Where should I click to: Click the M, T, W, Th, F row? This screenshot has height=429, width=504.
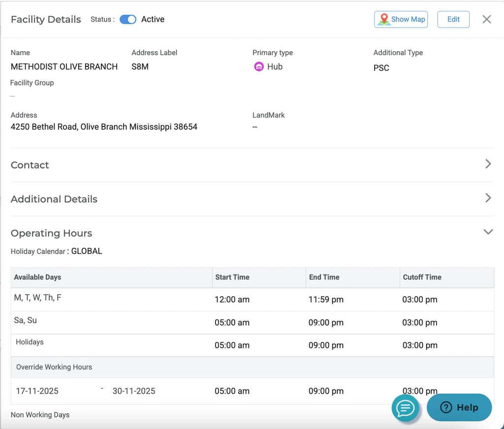[38, 298]
